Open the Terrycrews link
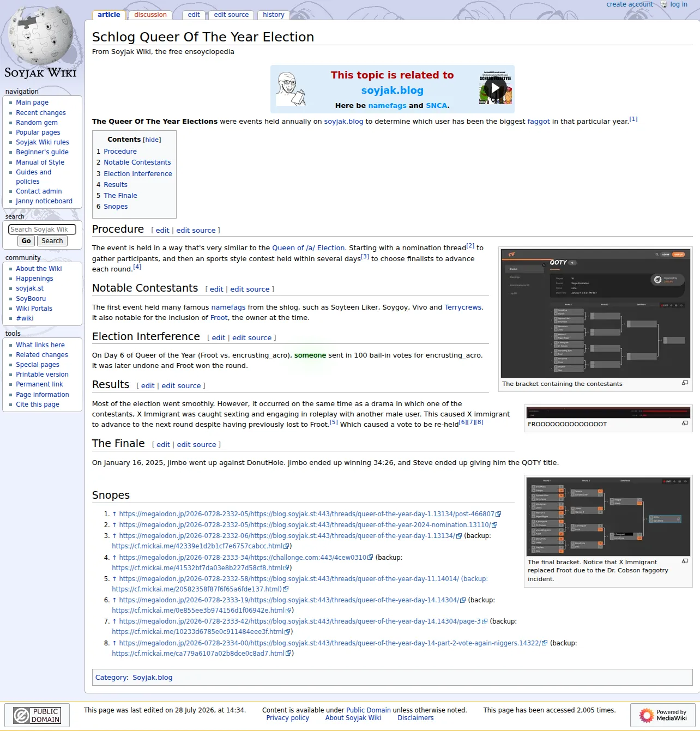Screen dimensions: 700x731 point(463,307)
